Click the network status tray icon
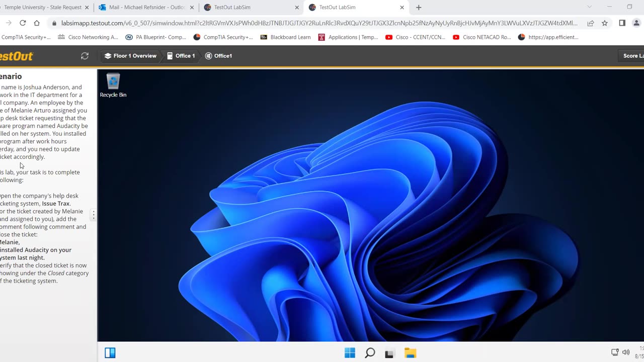The height and width of the screenshot is (362, 644). (x=615, y=352)
